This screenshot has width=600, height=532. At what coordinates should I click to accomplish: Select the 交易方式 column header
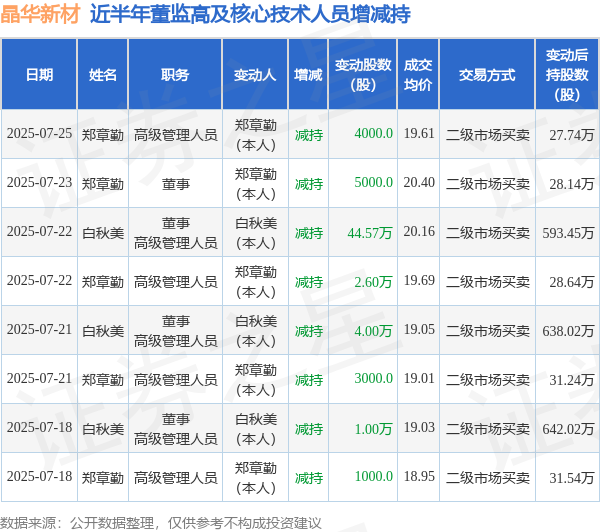[487, 75]
